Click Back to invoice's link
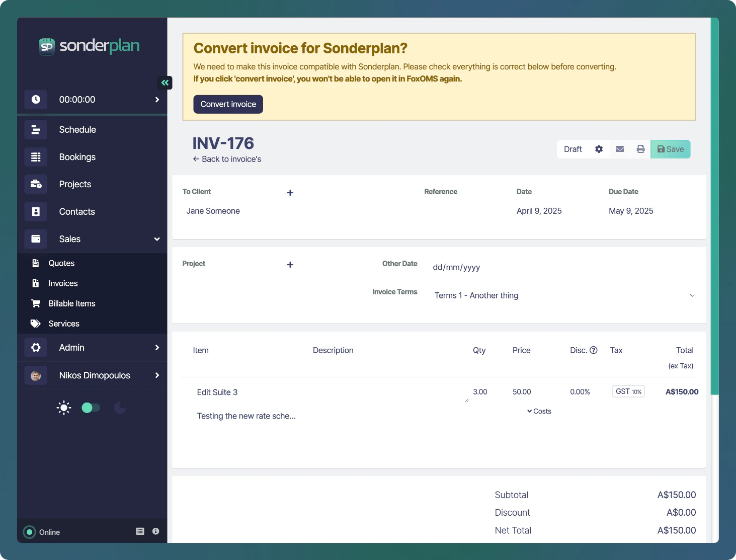 click(x=227, y=159)
